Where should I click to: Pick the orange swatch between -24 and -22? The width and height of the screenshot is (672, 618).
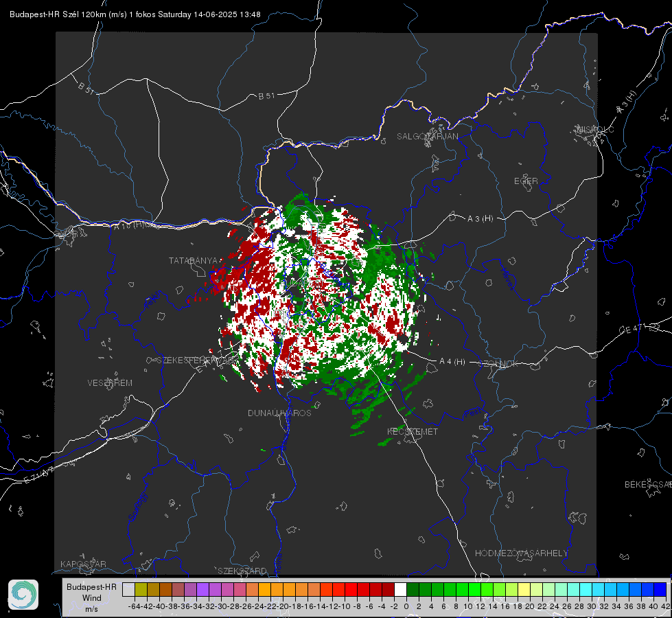coord(264,589)
